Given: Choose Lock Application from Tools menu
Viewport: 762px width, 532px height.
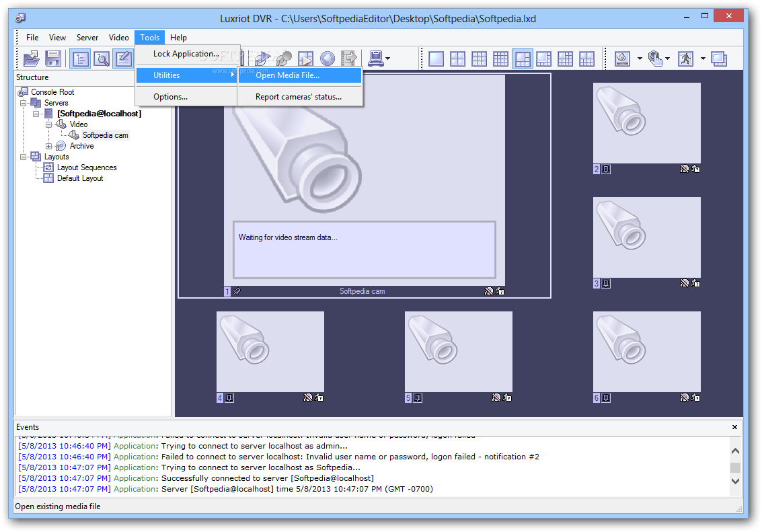Looking at the screenshot, I should pyautogui.click(x=186, y=54).
